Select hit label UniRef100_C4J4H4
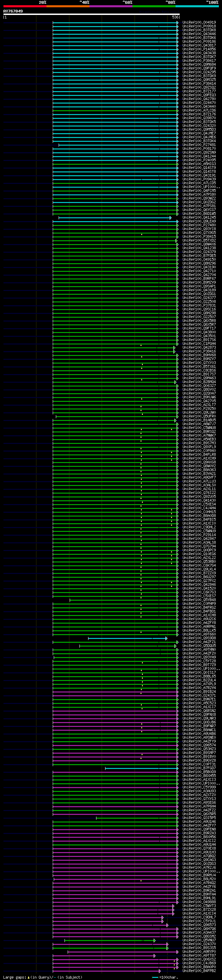The height and width of the screenshot is (980, 222). pos(199,508)
